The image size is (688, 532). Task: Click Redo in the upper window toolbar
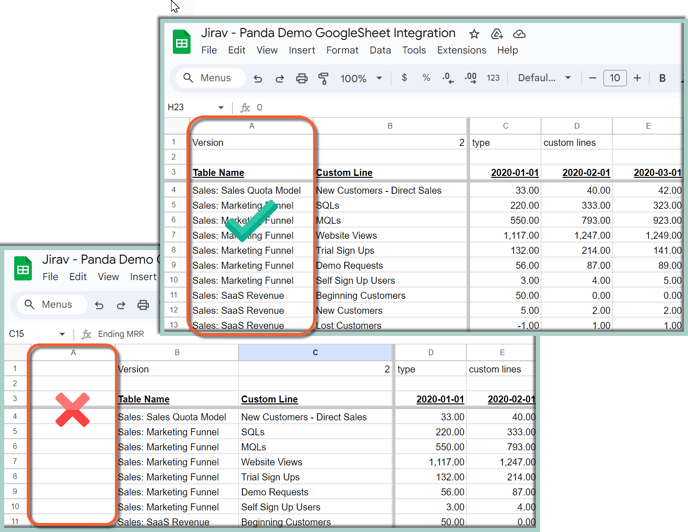pos(280,79)
